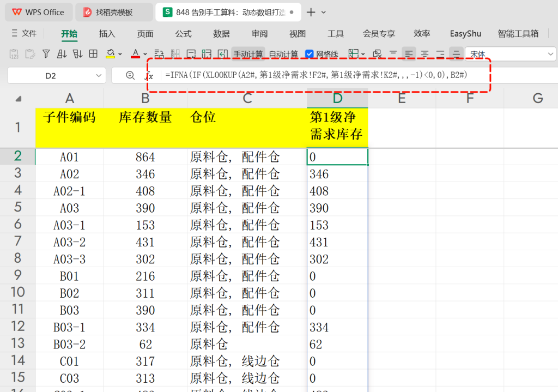The width and height of the screenshot is (558, 392).
Task: Apply top vertical alignment
Action: coord(393,54)
